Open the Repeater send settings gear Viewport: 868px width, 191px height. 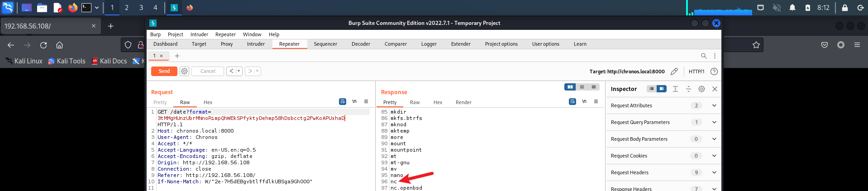pos(184,71)
